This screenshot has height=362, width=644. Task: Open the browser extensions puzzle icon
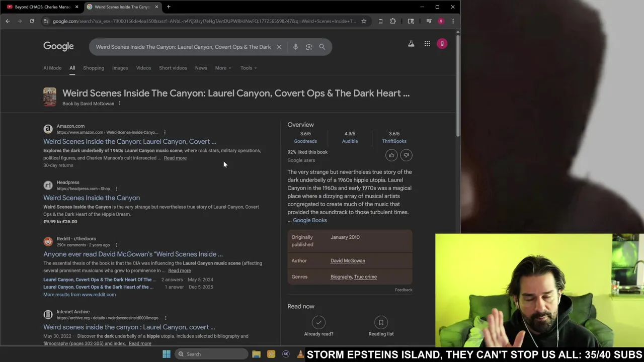pos(393,21)
